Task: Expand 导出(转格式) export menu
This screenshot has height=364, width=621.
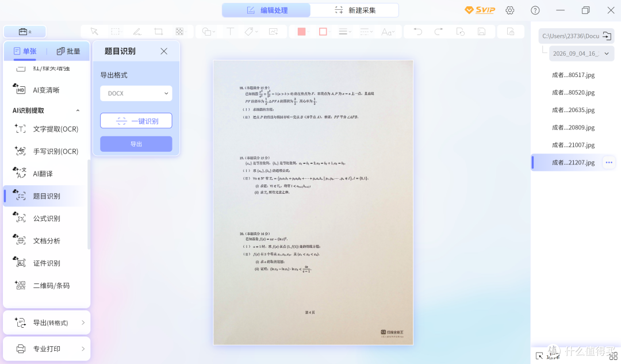Action: point(47,323)
